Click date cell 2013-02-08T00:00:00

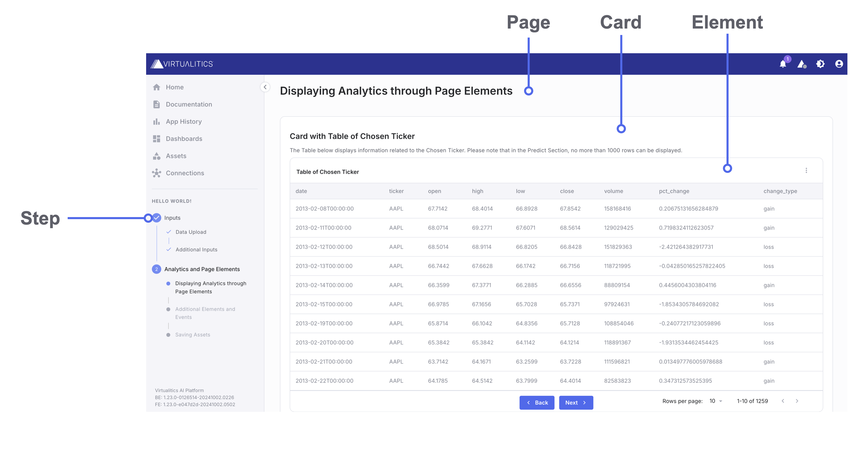click(324, 209)
